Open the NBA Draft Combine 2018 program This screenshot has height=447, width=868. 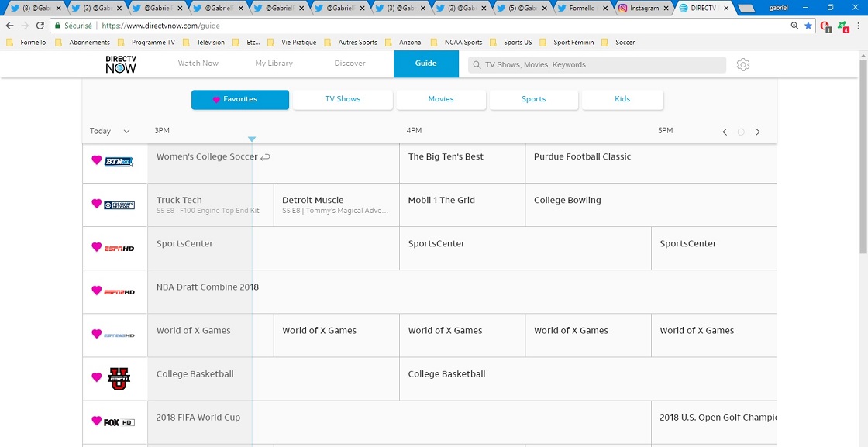(462, 291)
